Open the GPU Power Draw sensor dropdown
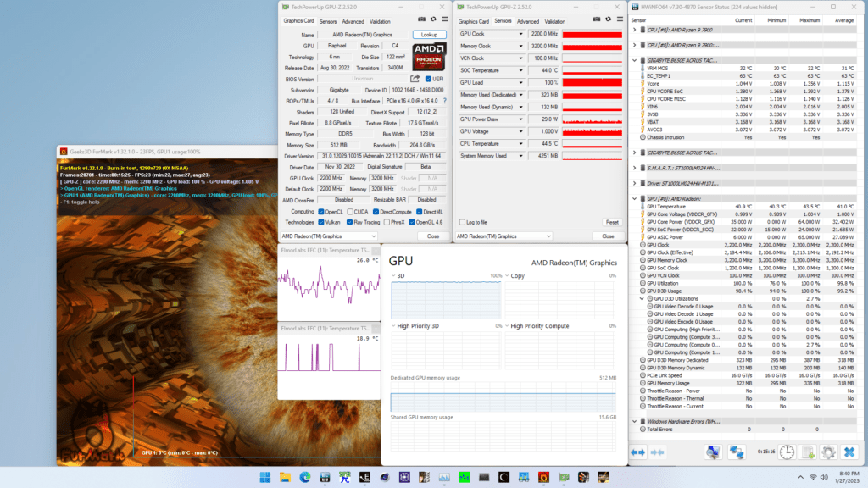Viewport: 868px width, 488px height. (x=520, y=119)
